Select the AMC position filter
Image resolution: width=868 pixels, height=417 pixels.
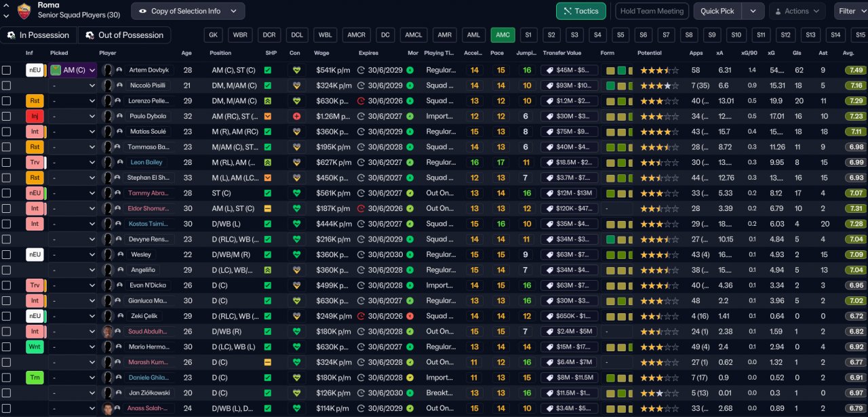tap(502, 35)
